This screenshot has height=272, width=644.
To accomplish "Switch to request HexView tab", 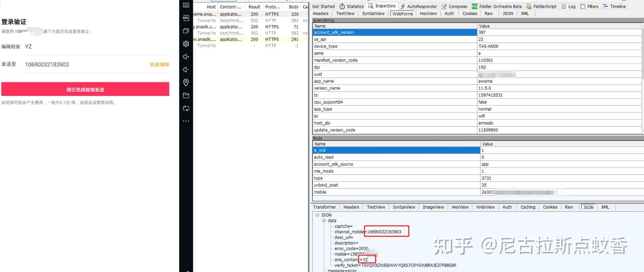I will (428, 13).
